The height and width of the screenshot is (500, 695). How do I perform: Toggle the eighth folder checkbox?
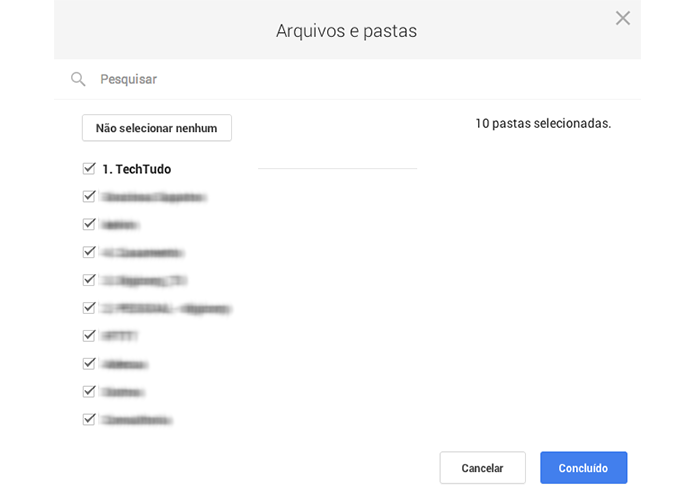(89, 363)
